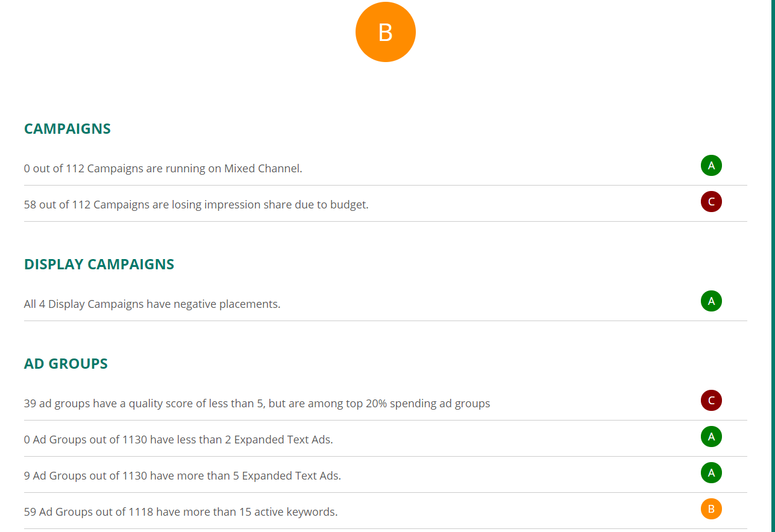
Task: Open the row about 9 Ad Groups out of 1130
Action: (386, 475)
